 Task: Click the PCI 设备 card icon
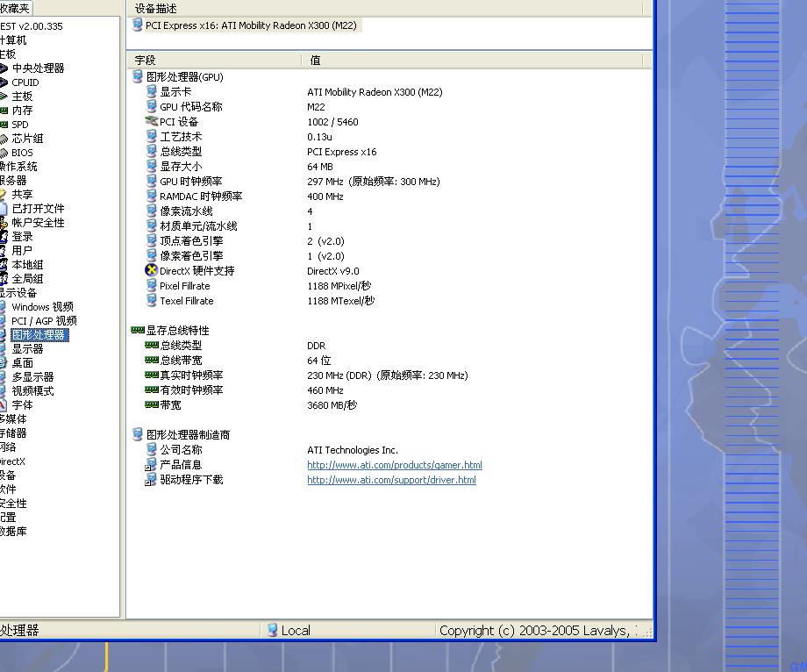151,121
